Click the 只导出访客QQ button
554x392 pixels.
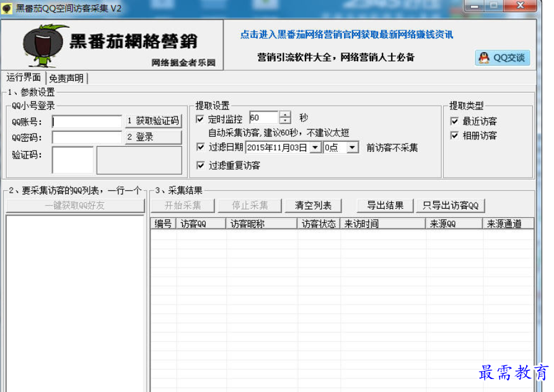point(451,206)
